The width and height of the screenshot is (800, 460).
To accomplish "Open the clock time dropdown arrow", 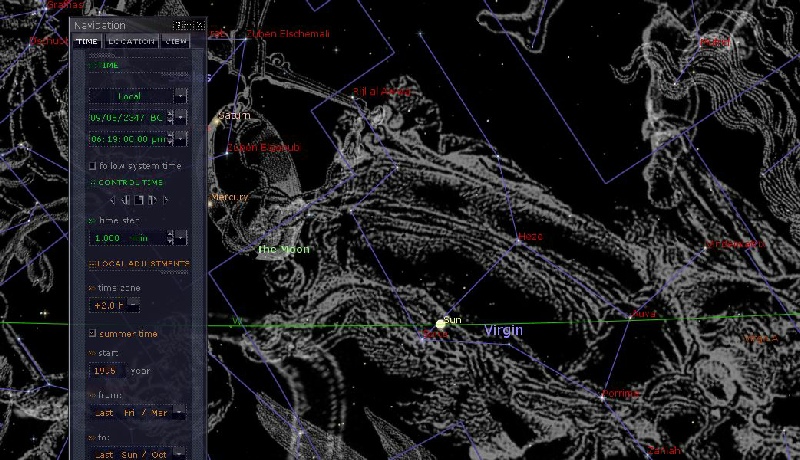I will [x=181, y=139].
